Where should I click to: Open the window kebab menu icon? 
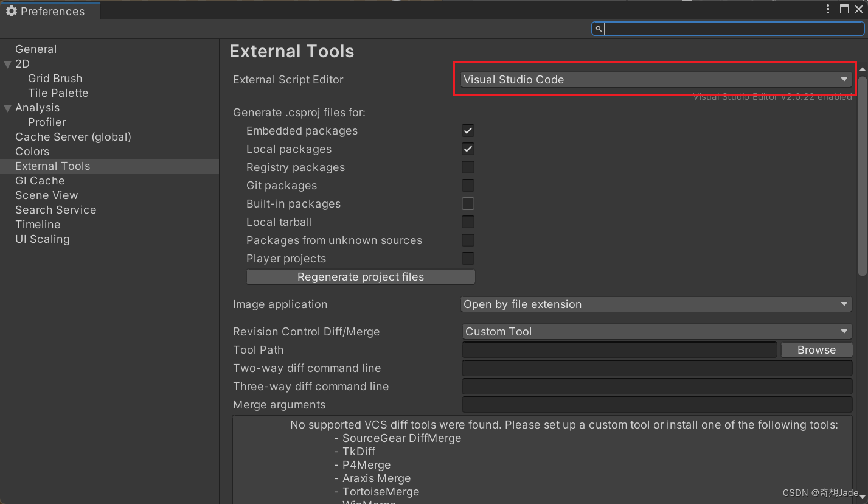(x=828, y=9)
